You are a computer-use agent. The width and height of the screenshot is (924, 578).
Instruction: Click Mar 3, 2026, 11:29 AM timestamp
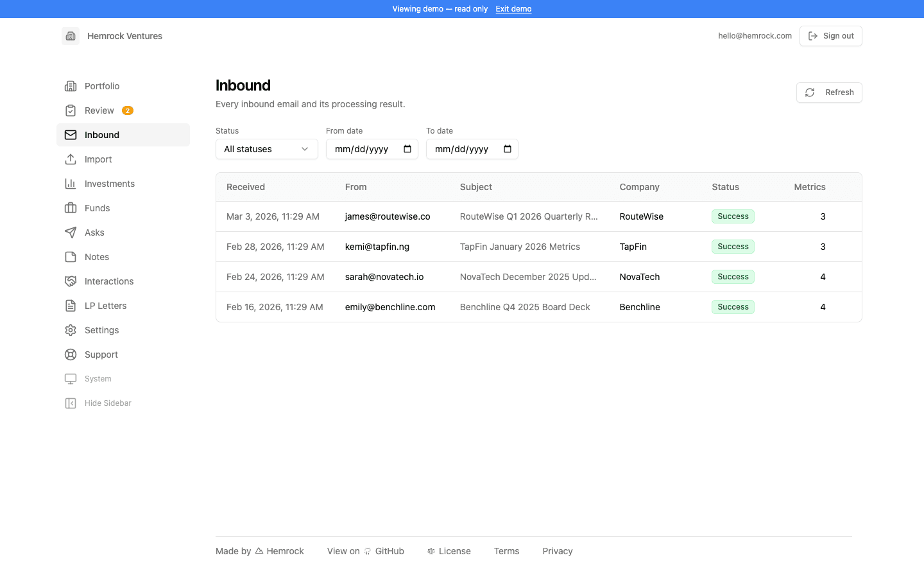pos(273,216)
